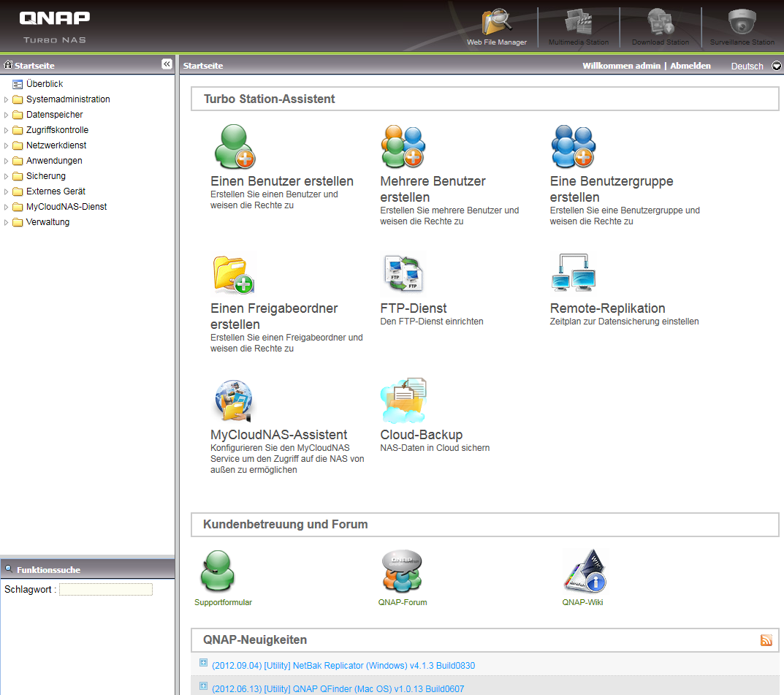
Task: Click the Remote-Replikation heading link
Action: (607, 308)
